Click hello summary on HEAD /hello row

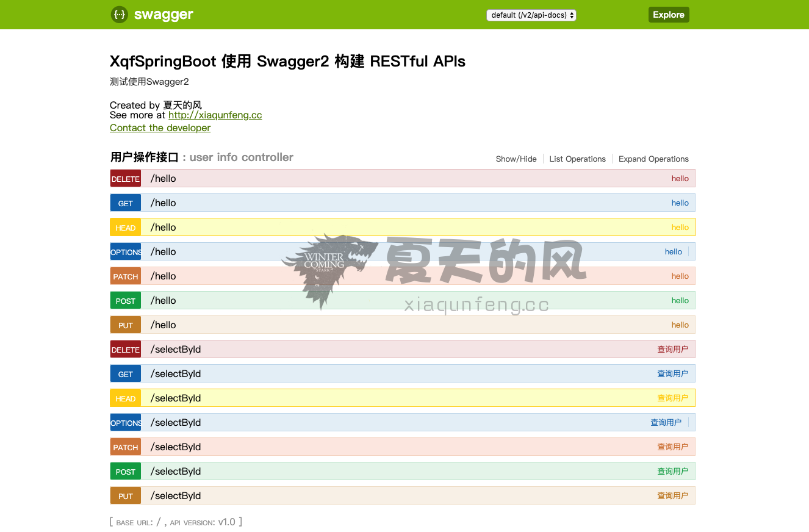680,228
